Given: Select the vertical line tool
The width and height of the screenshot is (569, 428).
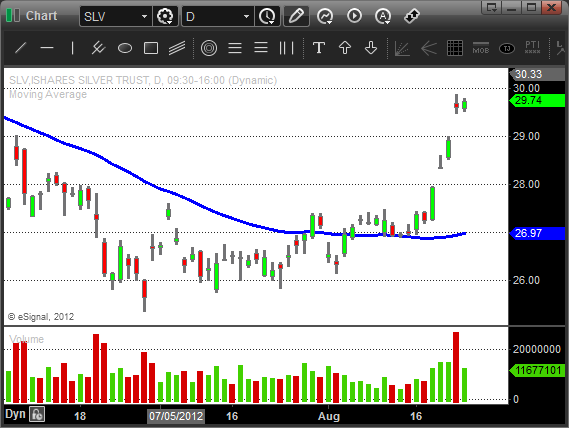Looking at the screenshot, I should (73, 48).
